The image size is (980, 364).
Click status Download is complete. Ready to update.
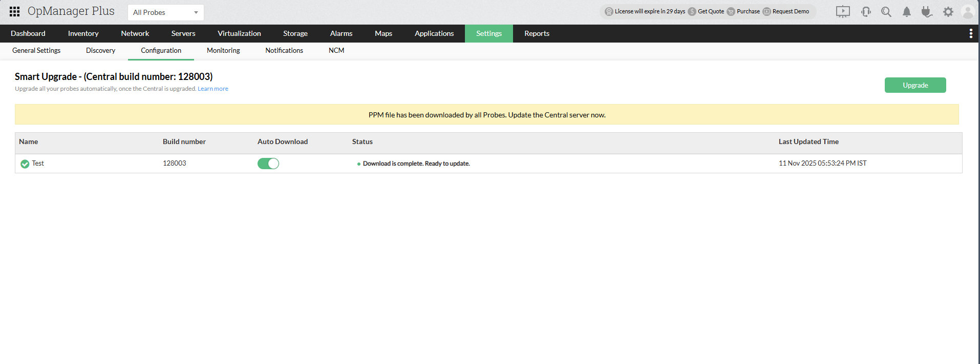tap(416, 164)
